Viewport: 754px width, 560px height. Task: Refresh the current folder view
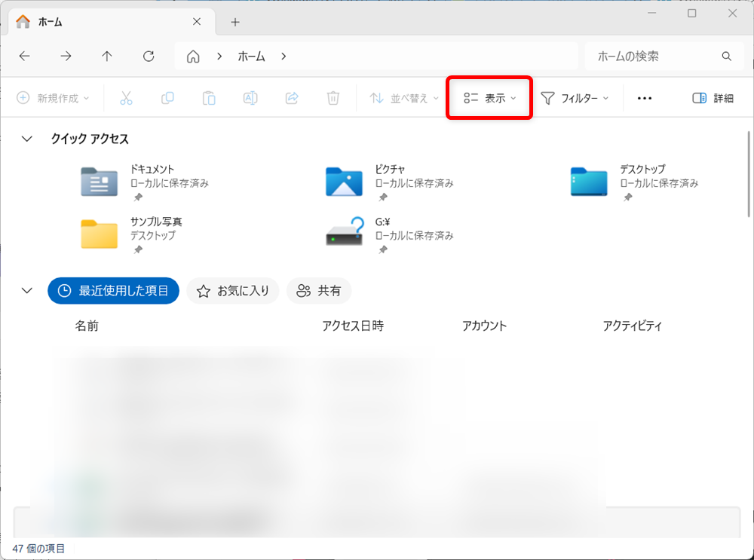pyautogui.click(x=149, y=56)
